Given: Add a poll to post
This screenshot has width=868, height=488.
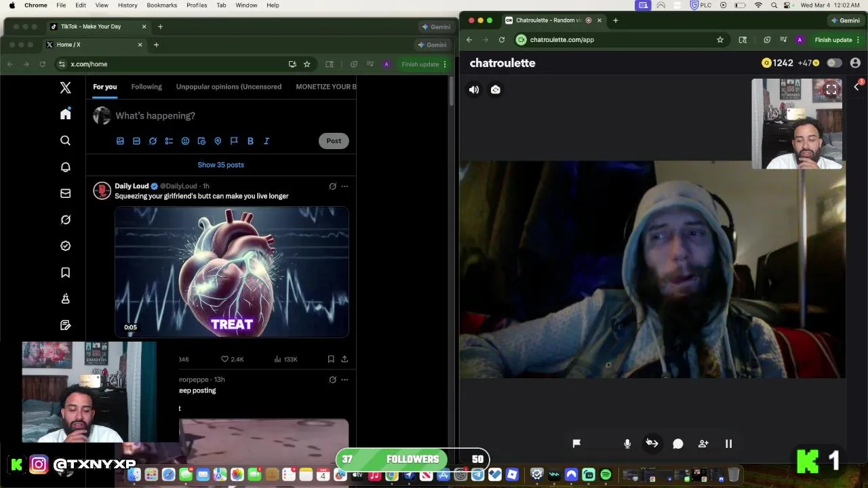Looking at the screenshot, I should (169, 141).
